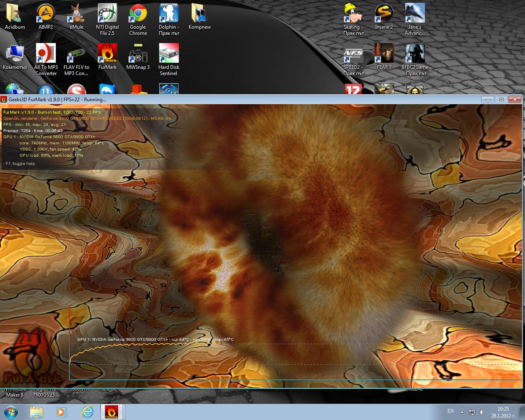
Task: Launch AIMP2 desktop shortcut
Action: (46, 17)
